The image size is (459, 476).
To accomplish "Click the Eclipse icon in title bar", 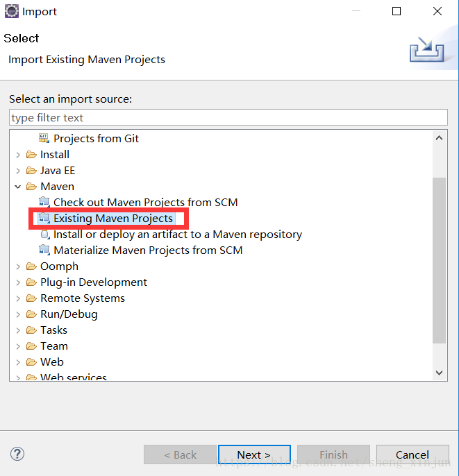I will (12, 11).
